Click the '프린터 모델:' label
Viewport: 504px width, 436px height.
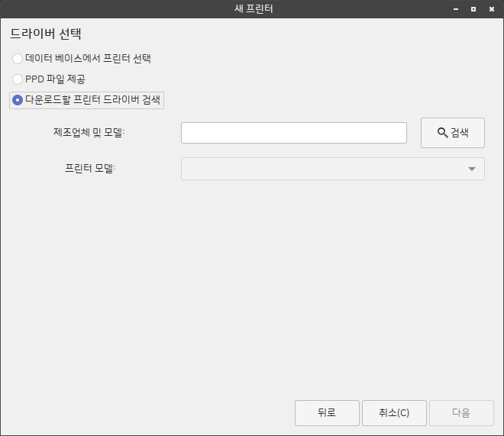click(90, 169)
